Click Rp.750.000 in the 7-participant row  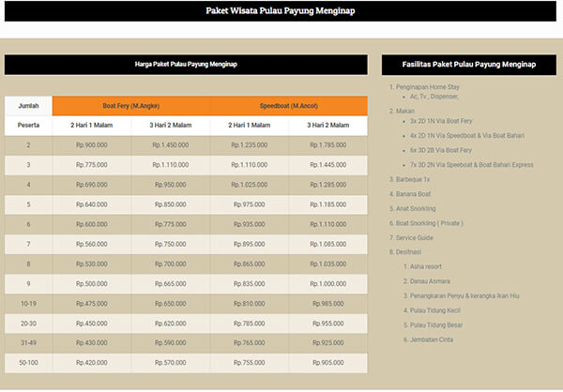pyautogui.click(x=171, y=244)
